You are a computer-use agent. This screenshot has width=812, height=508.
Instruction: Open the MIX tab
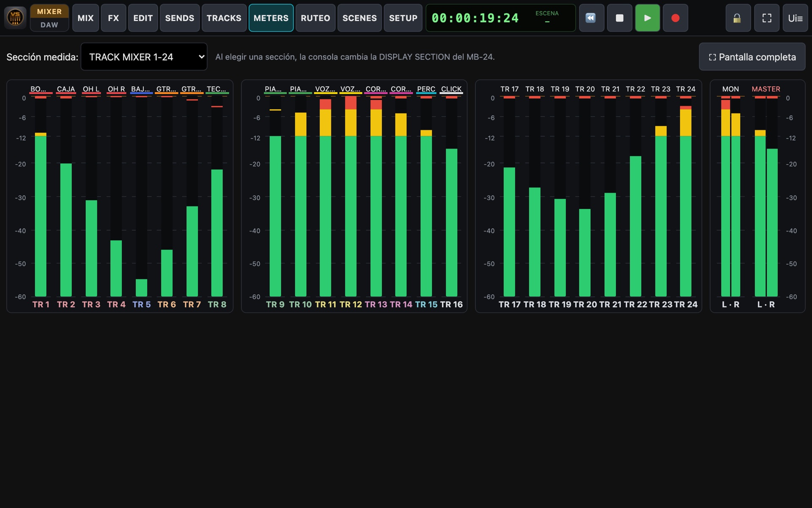point(85,18)
